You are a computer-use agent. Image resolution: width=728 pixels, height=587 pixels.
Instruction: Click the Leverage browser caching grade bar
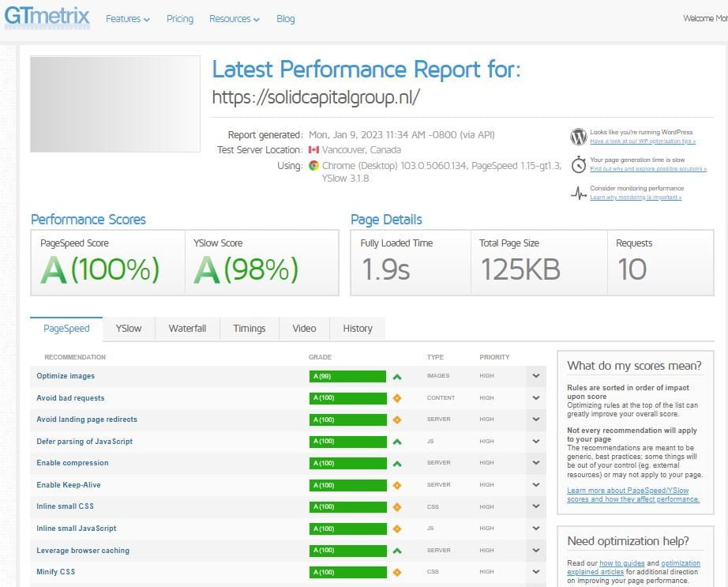pos(347,551)
